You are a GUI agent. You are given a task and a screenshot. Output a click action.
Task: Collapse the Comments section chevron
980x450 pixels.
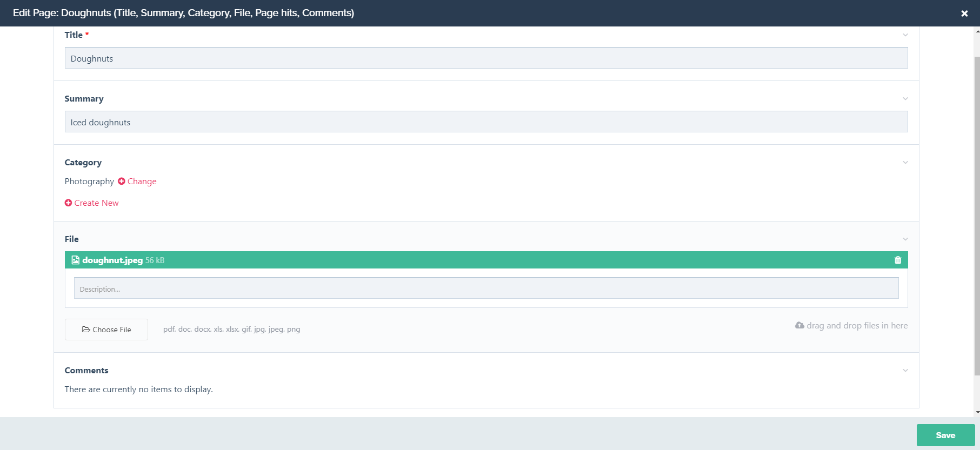coord(905,371)
